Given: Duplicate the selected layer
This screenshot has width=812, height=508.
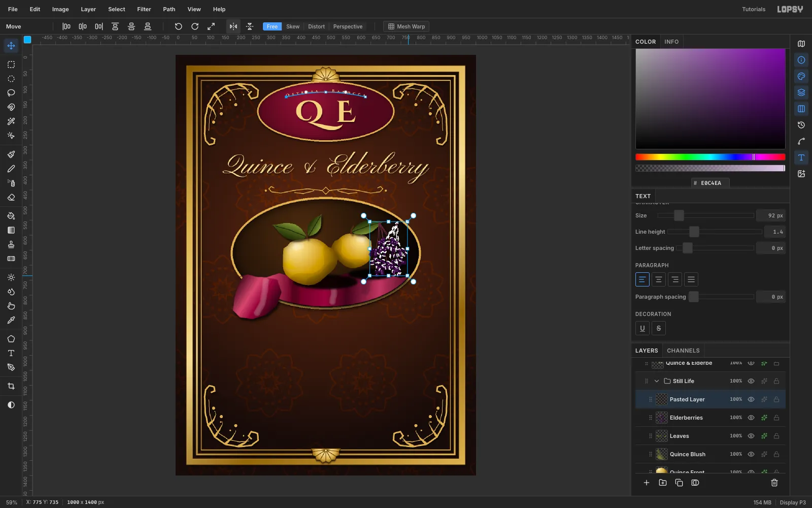Looking at the screenshot, I should click(679, 483).
